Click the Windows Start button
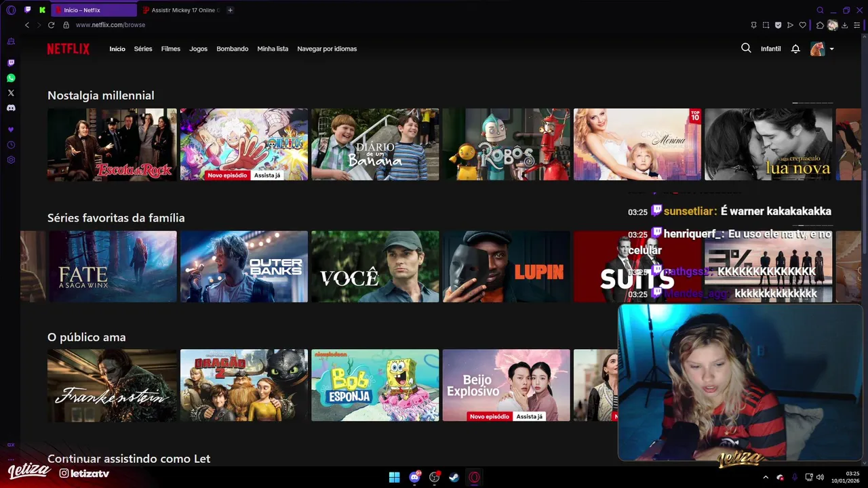868x488 pixels. point(394,477)
